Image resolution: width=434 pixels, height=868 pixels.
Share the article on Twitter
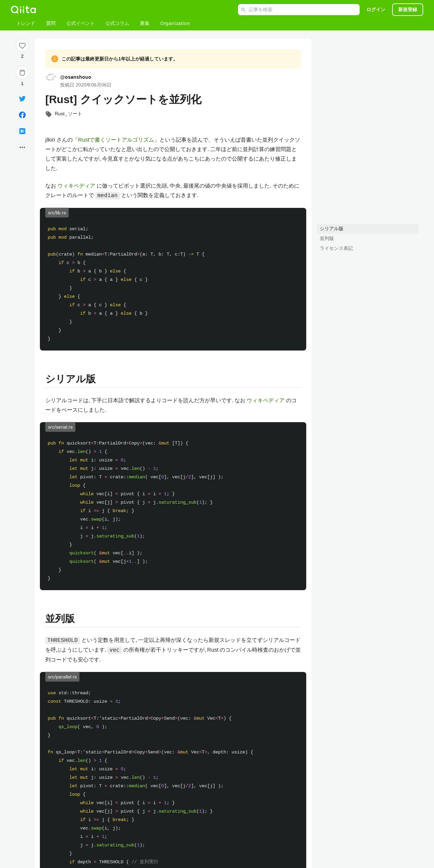pos(22,99)
